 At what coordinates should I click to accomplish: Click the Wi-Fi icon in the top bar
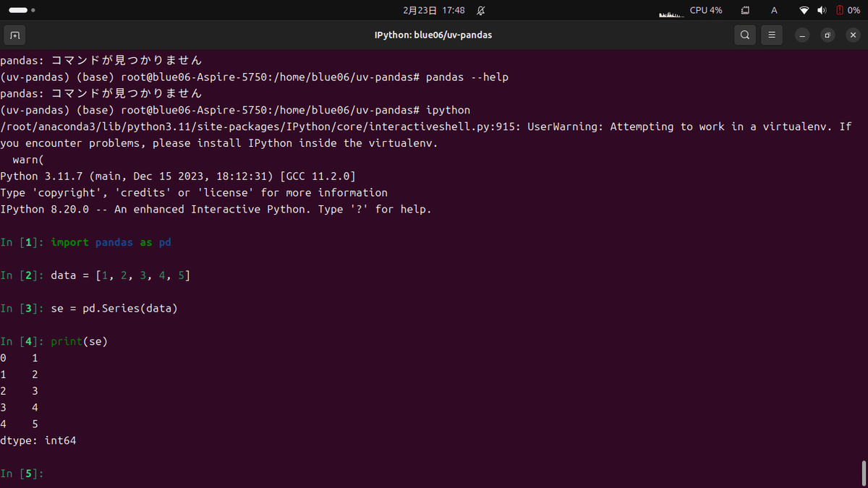coord(804,11)
